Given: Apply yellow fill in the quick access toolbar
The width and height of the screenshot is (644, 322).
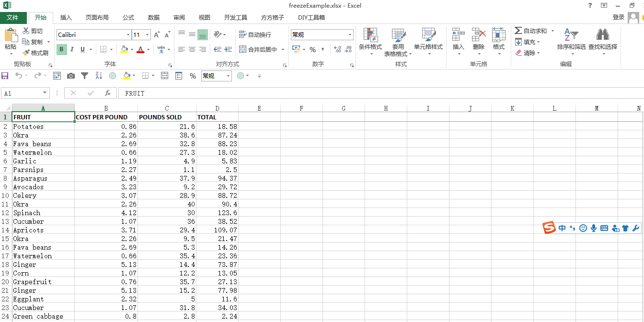Looking at the screenshot, I should (x=126, y=76).
